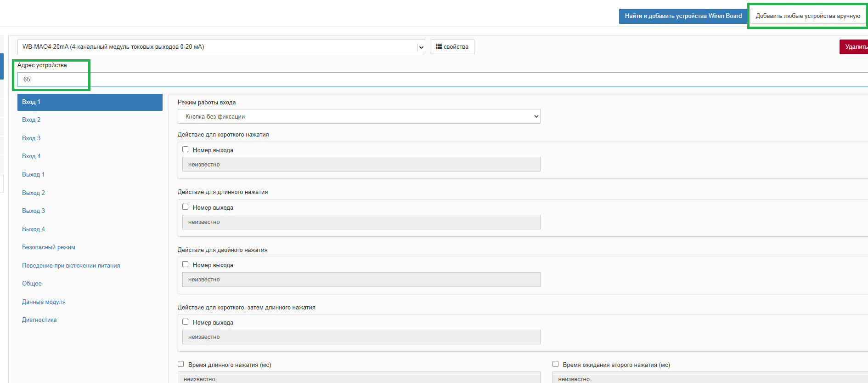The height and width of the screenshot is (383, 868).
Task: Open the 'Общее' settings tab
Action: (x=32, y=284)
